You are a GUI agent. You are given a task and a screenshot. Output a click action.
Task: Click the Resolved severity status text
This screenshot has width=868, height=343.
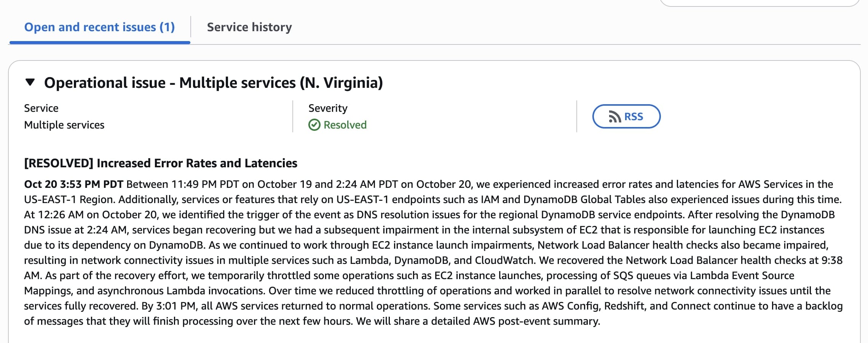[x=345, y=125]
